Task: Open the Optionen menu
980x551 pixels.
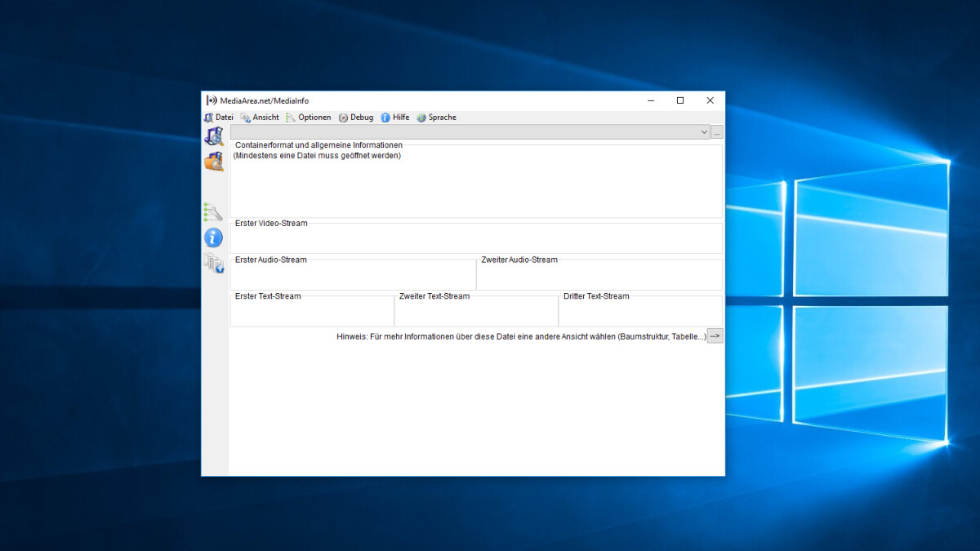Action: (x=309, y=118)
